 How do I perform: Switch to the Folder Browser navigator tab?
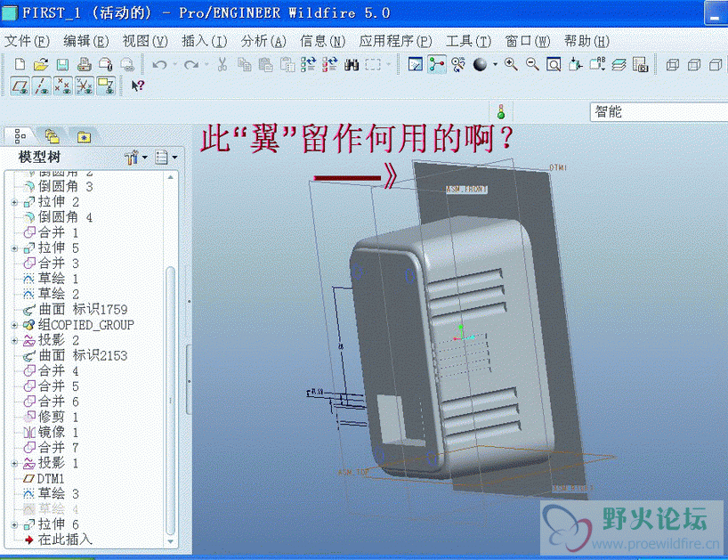click(52, 136)
